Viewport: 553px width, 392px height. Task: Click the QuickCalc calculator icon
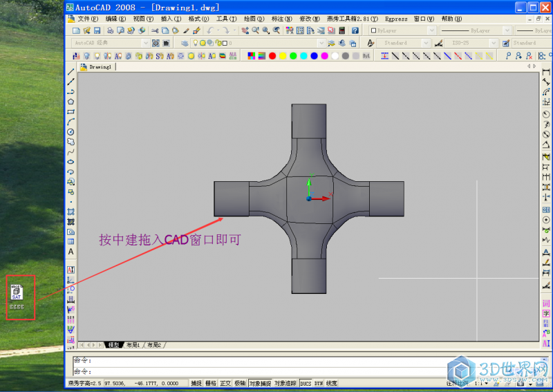point(341,30)
